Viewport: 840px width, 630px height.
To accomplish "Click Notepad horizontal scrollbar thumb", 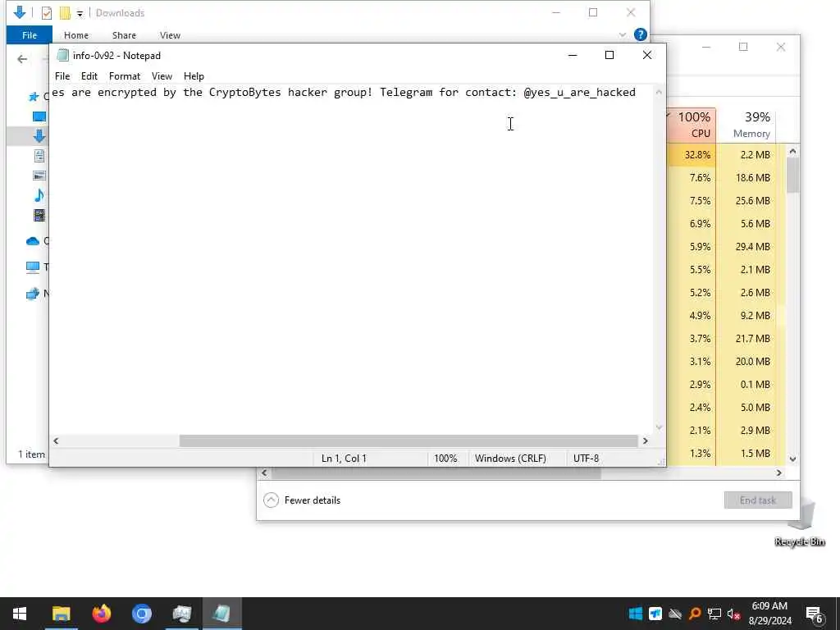I will point(409,441).
